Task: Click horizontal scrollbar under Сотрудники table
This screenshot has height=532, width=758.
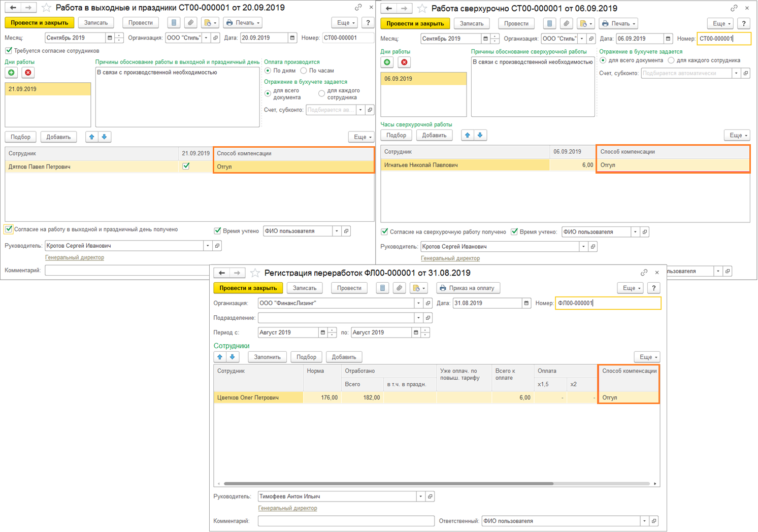Action: pos(388,484)
